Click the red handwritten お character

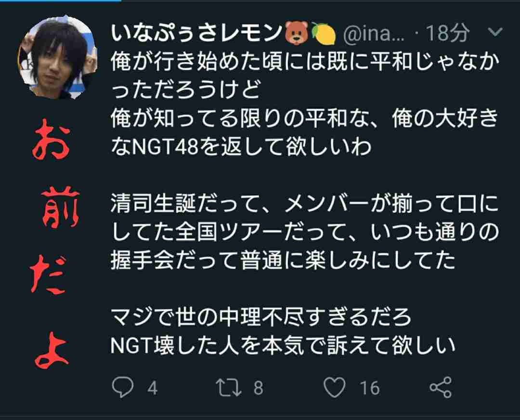[x=52, y=142]
